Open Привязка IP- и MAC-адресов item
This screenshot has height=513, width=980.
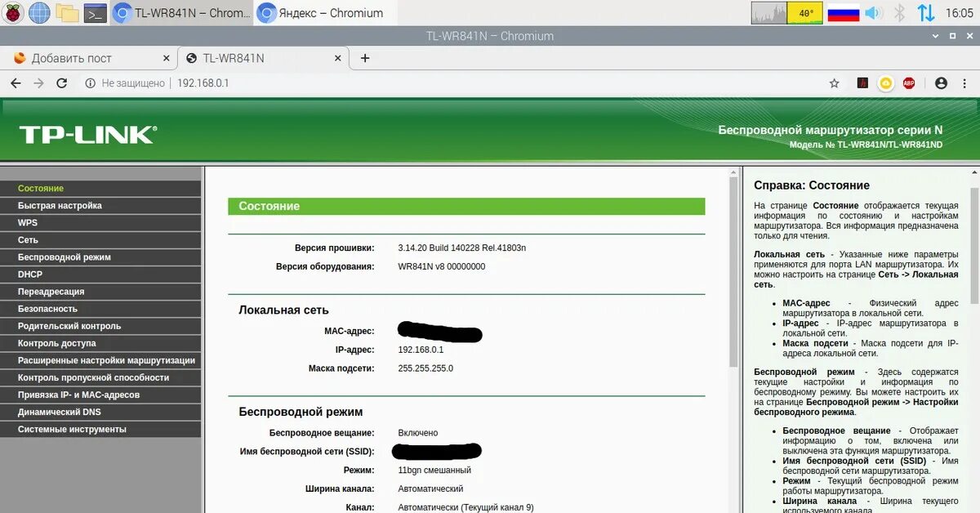click(x=100, y=395)
